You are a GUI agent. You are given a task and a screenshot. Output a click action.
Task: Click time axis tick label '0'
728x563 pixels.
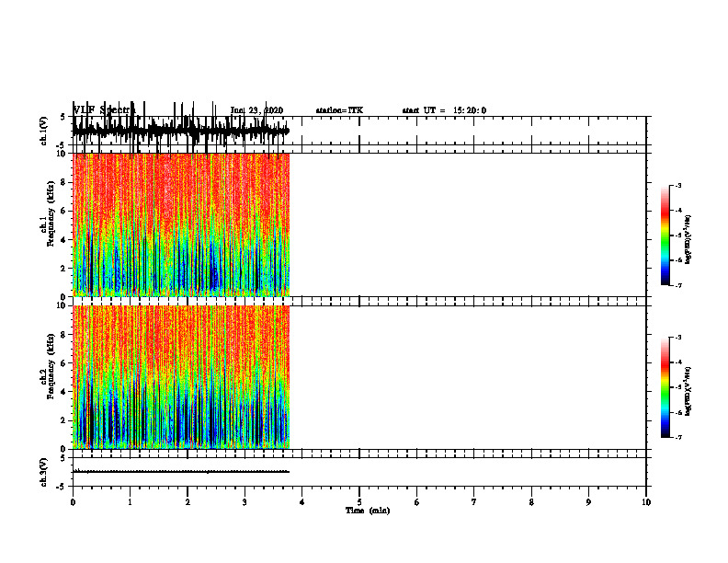click(x=73, y=502)
